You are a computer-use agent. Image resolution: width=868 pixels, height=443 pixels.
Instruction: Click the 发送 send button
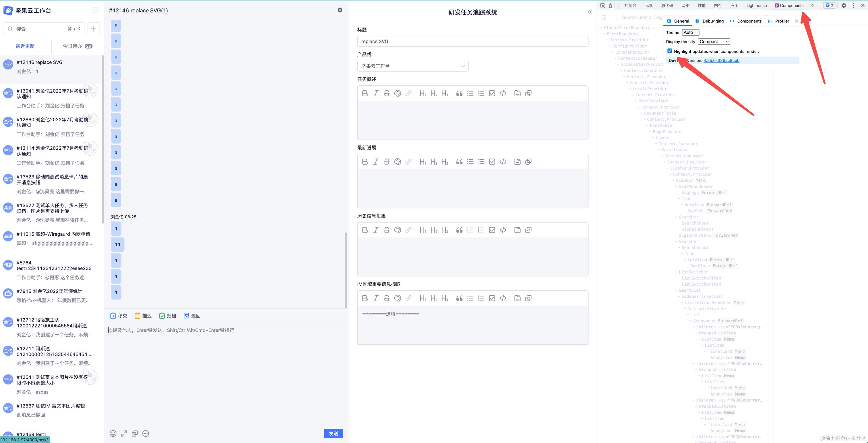333,434
